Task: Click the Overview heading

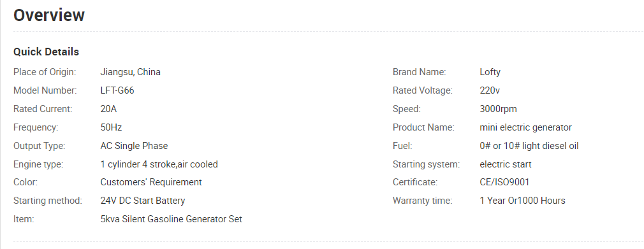Action: pos(49,15)
